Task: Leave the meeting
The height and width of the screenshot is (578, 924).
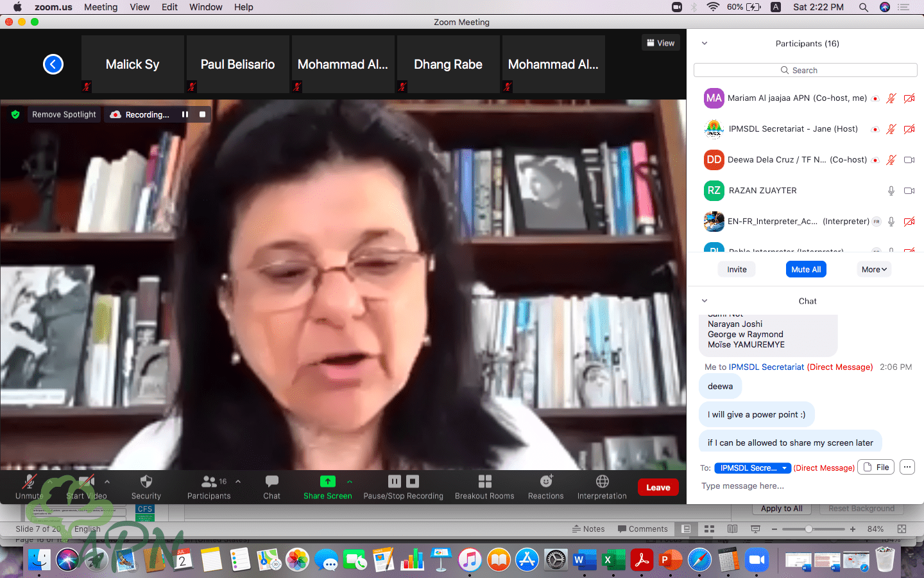Action: click(x=658, y=487)
